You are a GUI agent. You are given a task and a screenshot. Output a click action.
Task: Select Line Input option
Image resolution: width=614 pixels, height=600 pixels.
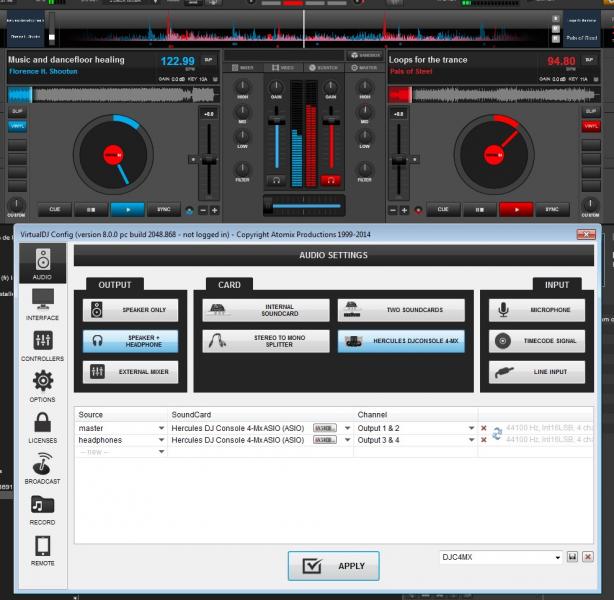pyautogui.click(x=537, y=372)
